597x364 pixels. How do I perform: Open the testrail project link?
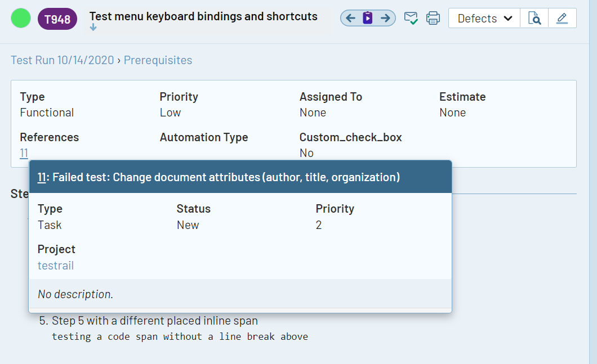click(x=56, y=266)
